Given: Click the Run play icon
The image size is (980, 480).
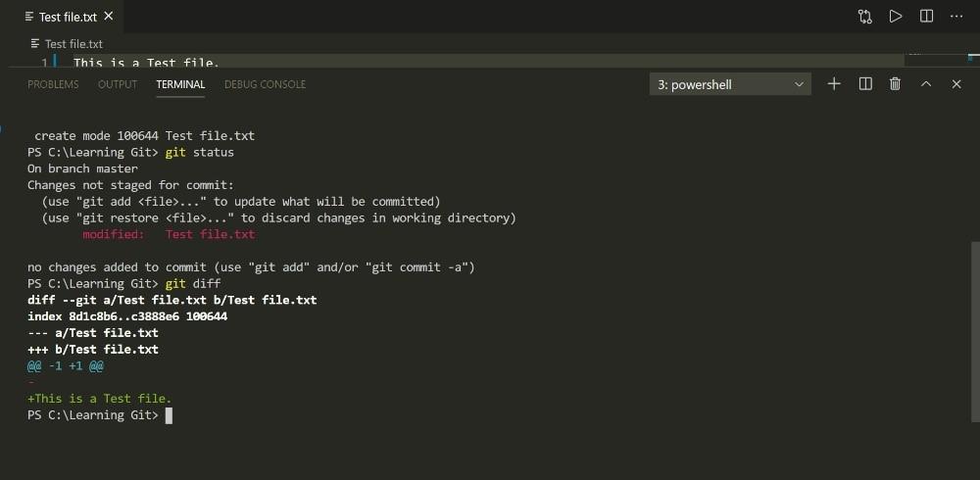Looking at the screenshot, I should point(895,17).
